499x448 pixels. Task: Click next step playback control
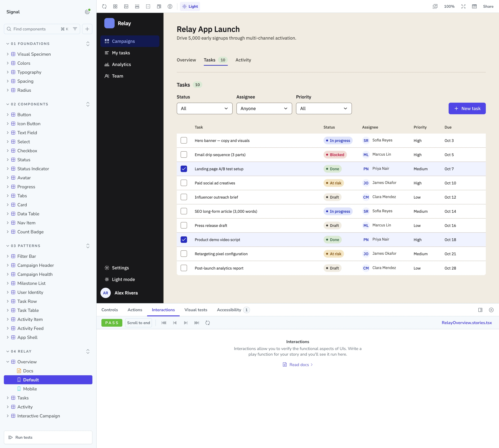[x=186, y=323]
